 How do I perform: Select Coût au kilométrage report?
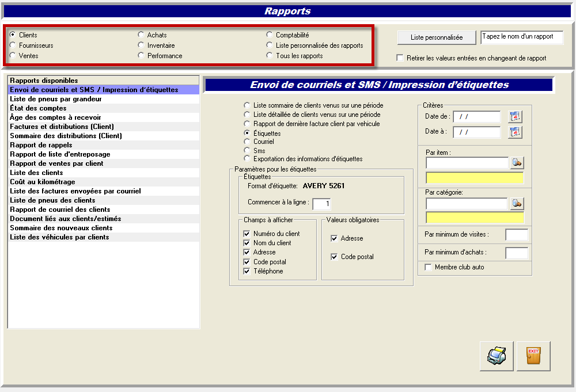point(104,182)
